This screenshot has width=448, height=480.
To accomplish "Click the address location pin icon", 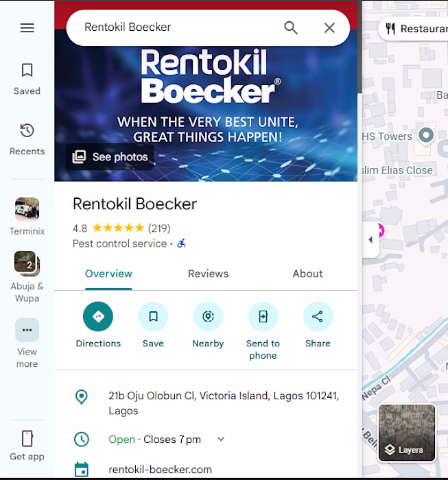I will point(82,397).
